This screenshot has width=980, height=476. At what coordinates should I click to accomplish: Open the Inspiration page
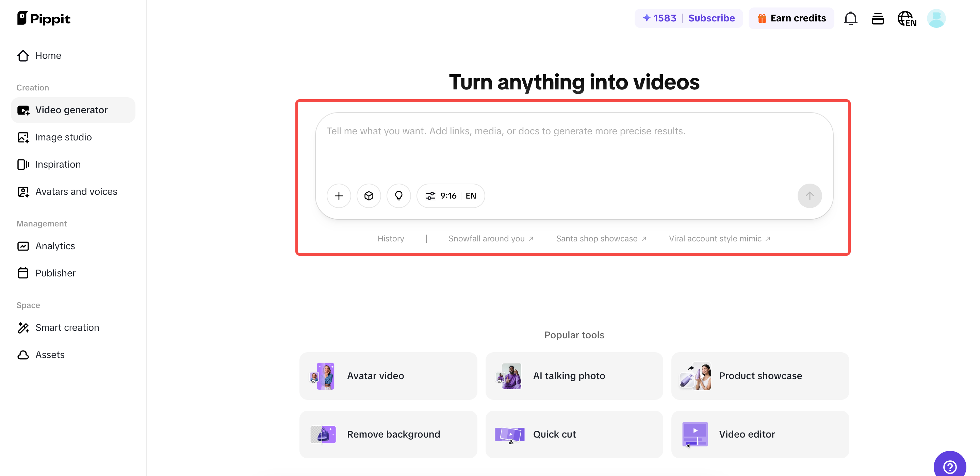58,164
